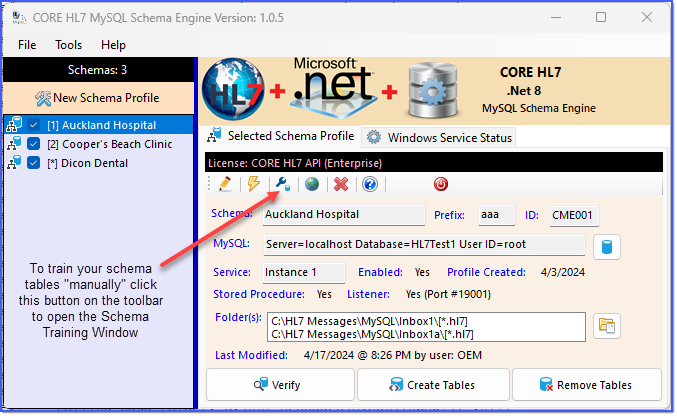The height and width of the screenshot is (416, 677).
Task: Click the folder browse icon beside Folder(s)
Action: [x=607, y=326]
